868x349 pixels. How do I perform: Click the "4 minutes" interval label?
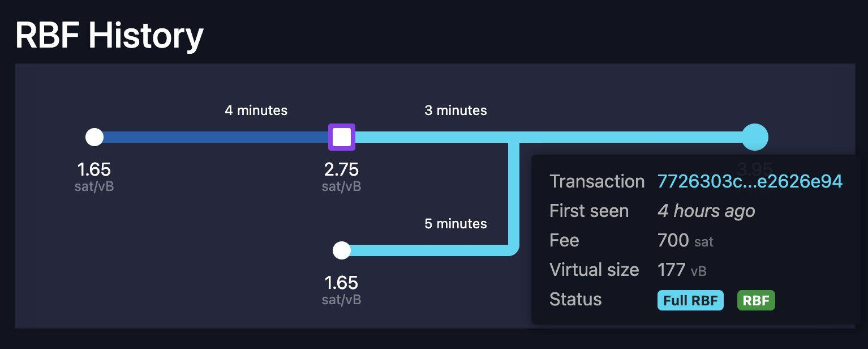tap(256, 110)
